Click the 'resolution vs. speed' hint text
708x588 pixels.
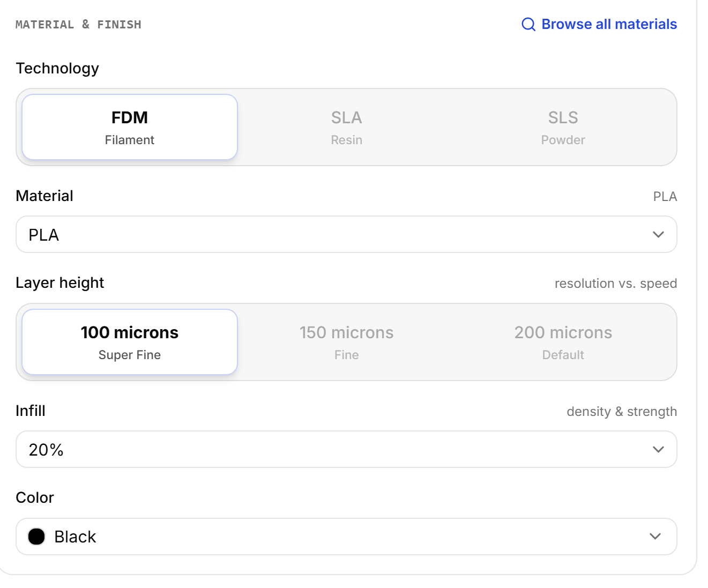616,284
